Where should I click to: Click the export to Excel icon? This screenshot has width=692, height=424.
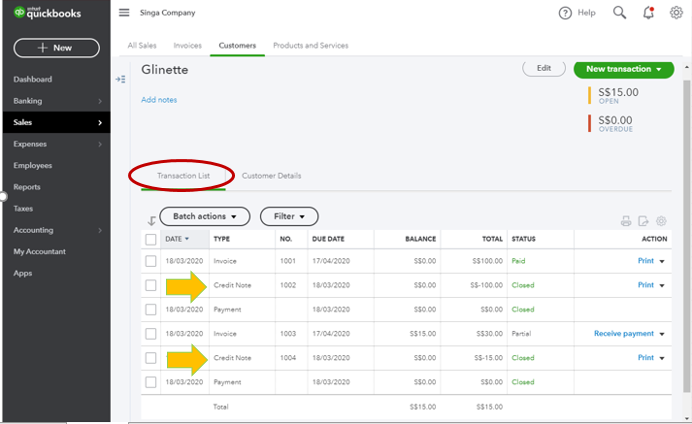click(643, 221)
